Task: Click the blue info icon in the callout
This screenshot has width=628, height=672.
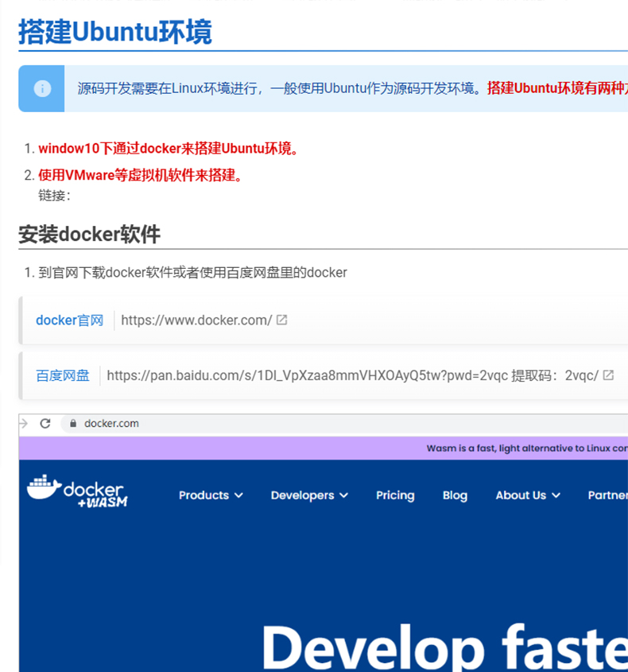Action: [42, 89]
